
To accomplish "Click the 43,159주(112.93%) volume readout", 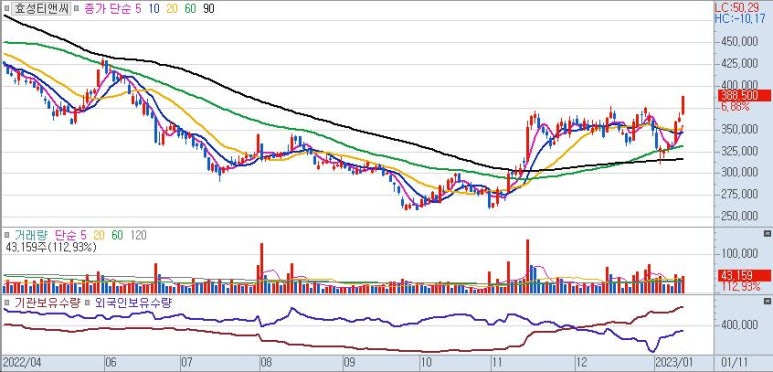I will tap(51, 247).
